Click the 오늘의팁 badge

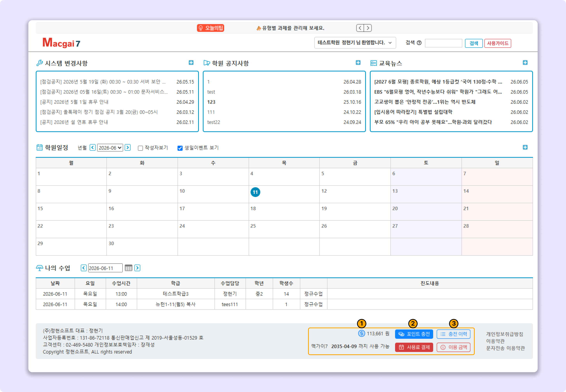point(210,28)
